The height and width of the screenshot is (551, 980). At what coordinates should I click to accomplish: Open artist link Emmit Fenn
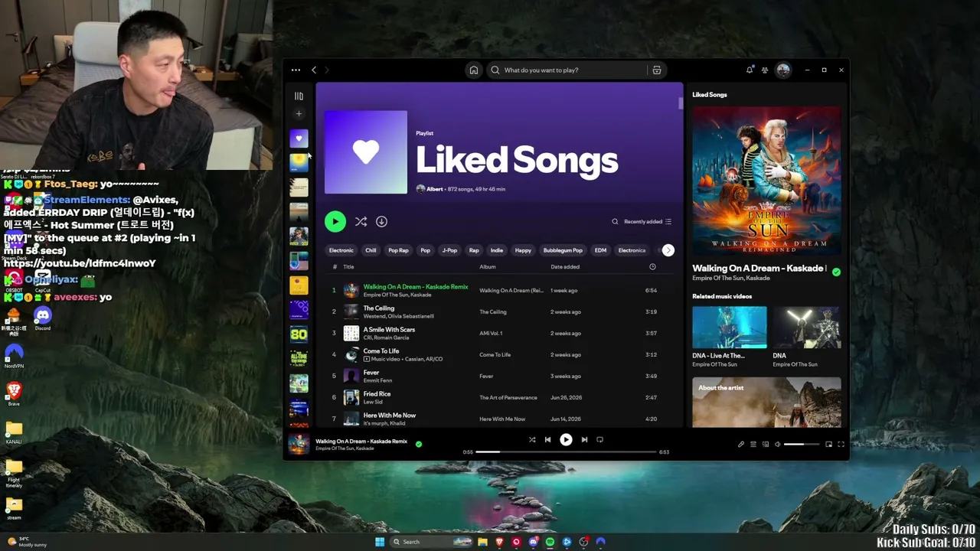click(377, 380)
